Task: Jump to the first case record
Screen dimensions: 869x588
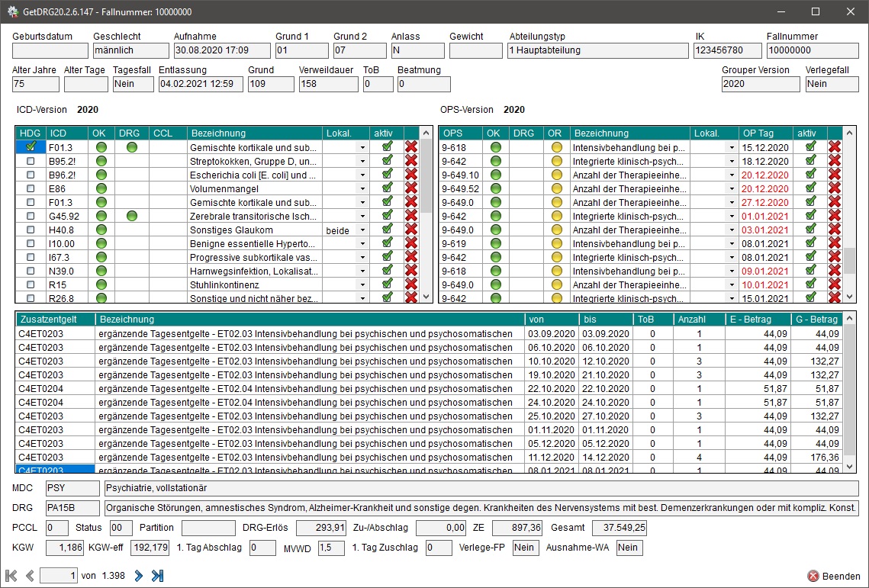Action: pos(11,576)
